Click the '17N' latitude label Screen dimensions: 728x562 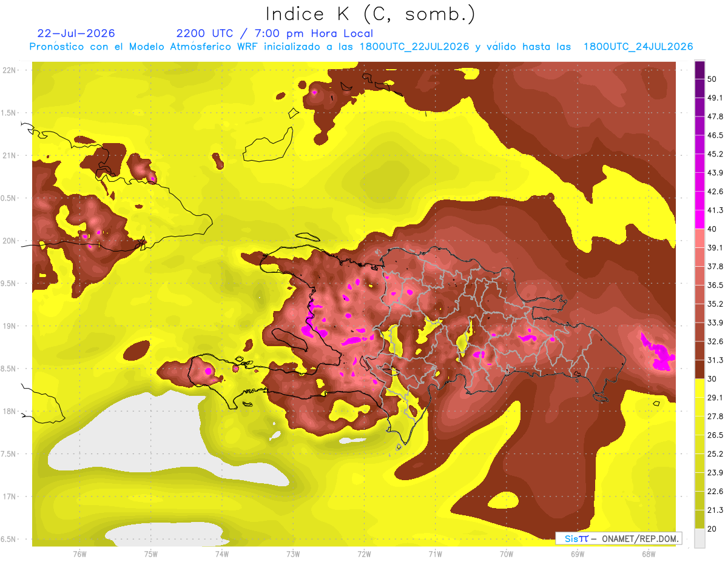click(9, 497)
